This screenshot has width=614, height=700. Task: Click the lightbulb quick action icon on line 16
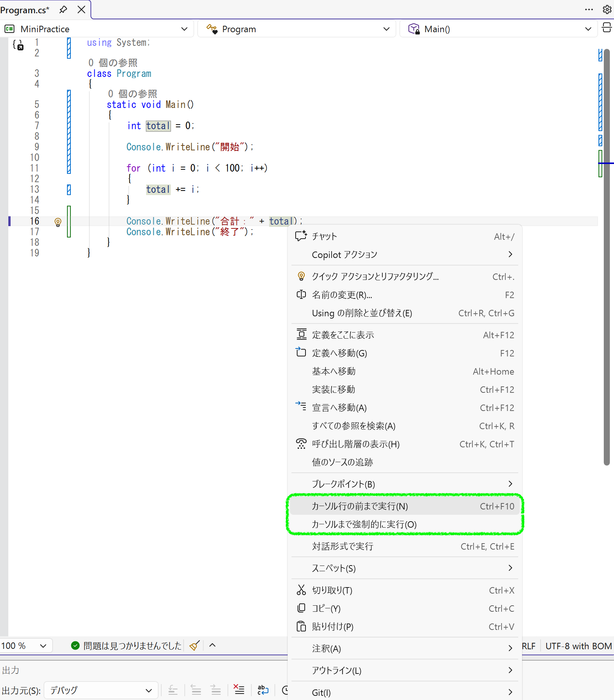pyautogui.click(x=58, y=222)
